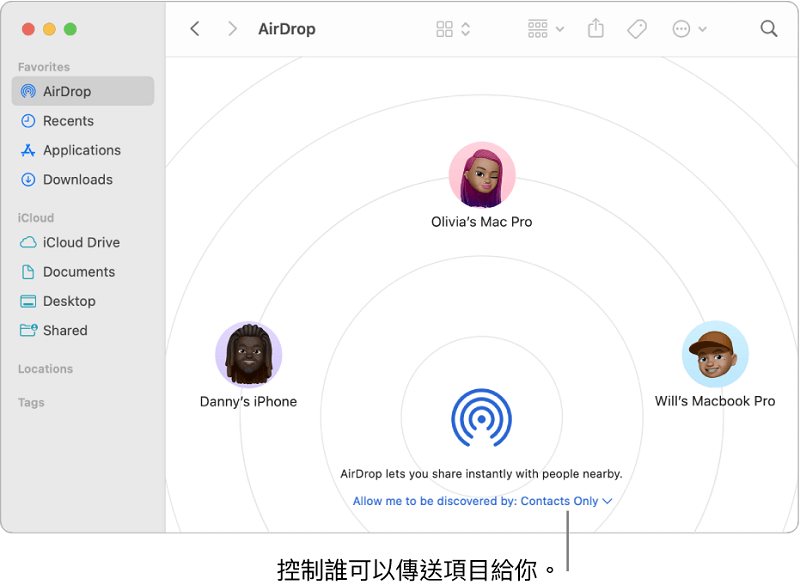Viewport: 800px width, 585px height.
Task: Click the Share toolbar icon
Action: pos(595,29)
